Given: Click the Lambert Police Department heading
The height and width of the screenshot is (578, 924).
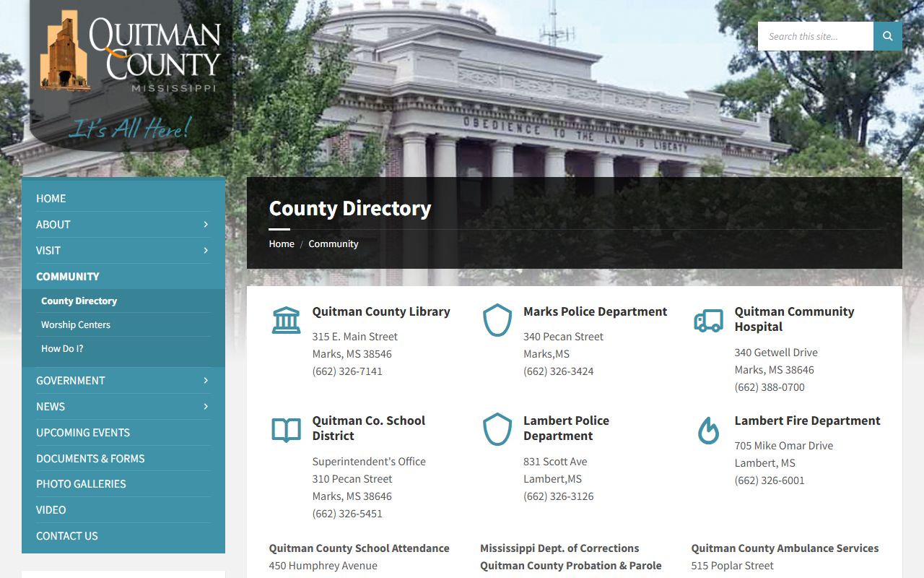Looking at the screenshot, I should 567,428.
